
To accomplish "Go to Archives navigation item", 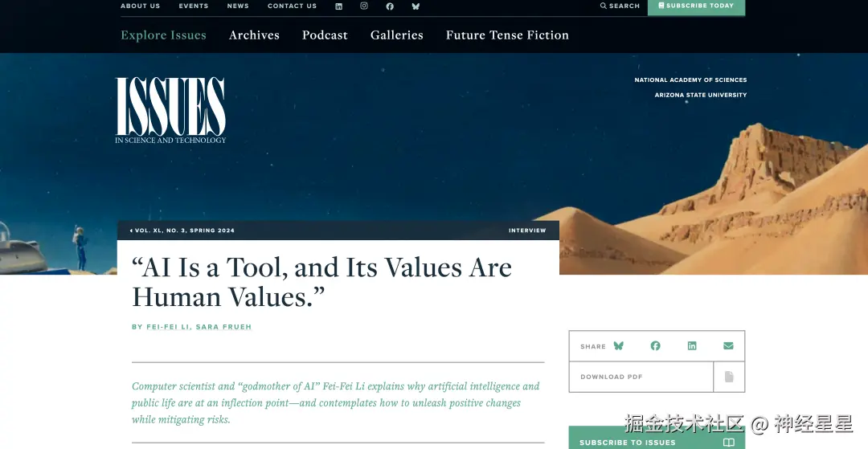I will [x=254, y=35].
